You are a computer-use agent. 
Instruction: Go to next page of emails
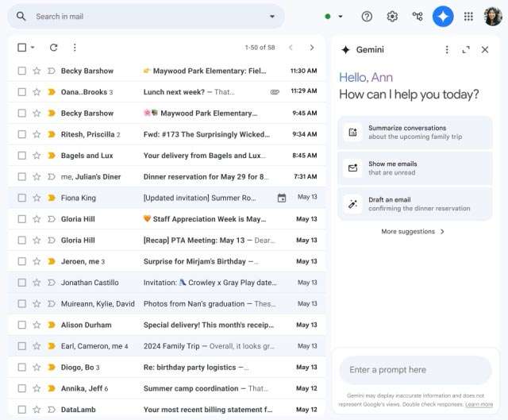(x=312, y=48)
